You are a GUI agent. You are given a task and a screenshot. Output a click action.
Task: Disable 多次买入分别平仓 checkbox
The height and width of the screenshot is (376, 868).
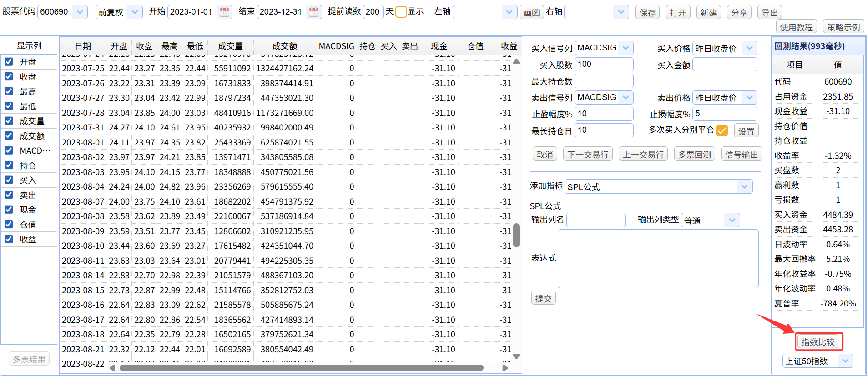point(722,130)
